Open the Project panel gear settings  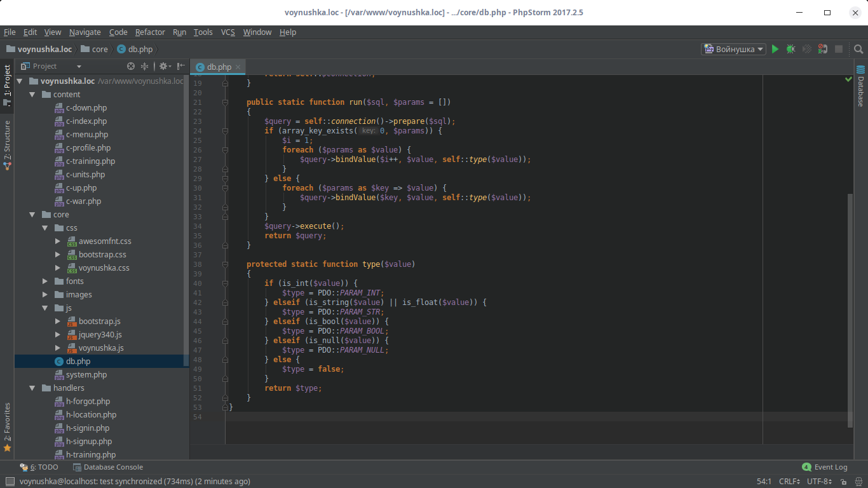coord(163,66)
